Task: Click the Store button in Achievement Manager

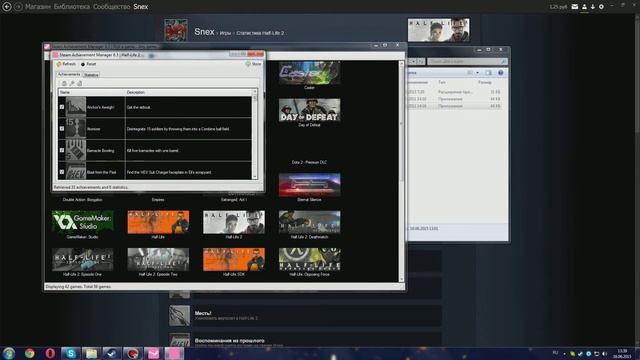Action: [x=253, y=64]
